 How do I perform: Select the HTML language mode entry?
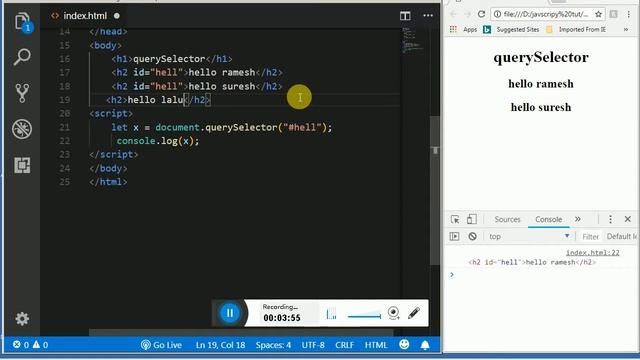click(376, 345)
